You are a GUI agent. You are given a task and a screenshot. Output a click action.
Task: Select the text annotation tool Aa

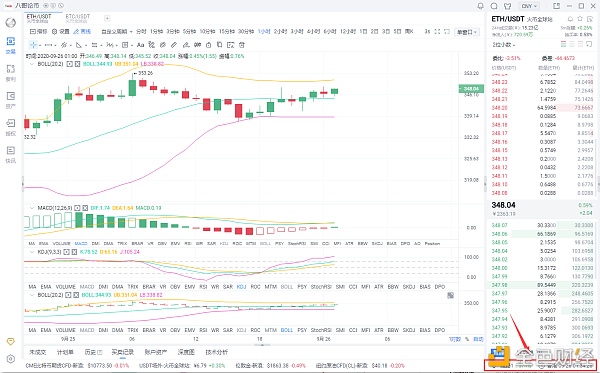[140, 45]
